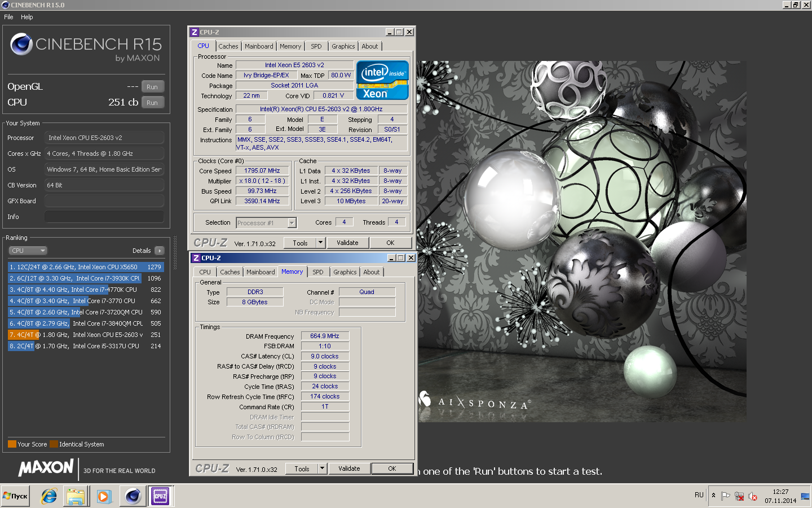Click the muted volume speaker tray icon
Image resolution: width=812 pixels, height=508 pixels.
752,496
